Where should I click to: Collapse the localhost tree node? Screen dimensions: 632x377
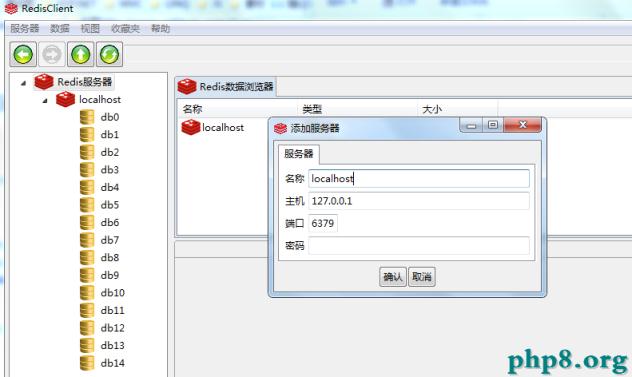click(45, 100)
